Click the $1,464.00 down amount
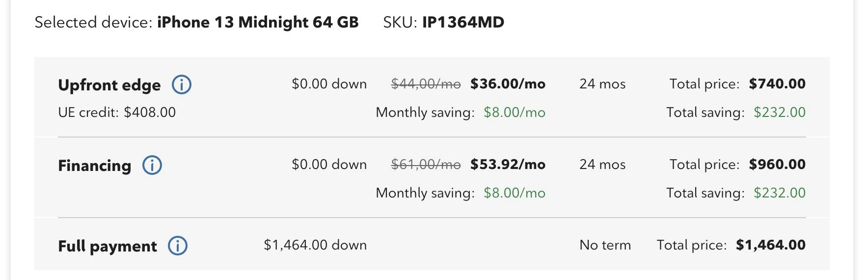 coord(315,245)
